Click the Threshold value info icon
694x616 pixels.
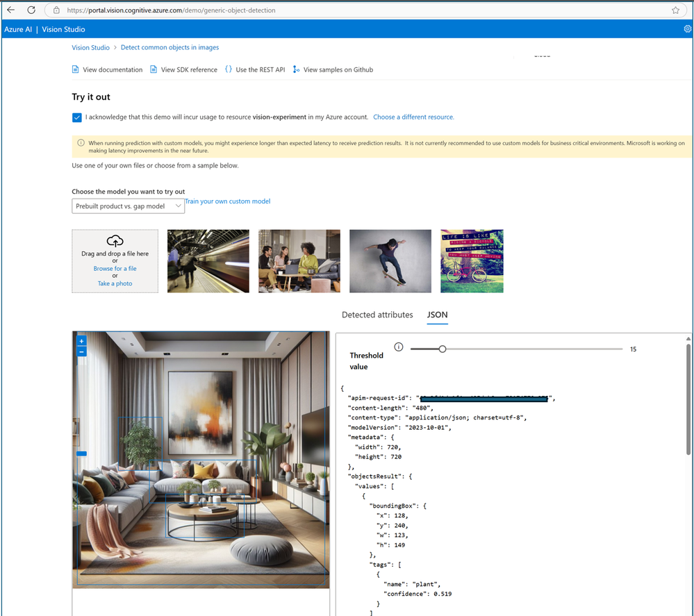399,347
